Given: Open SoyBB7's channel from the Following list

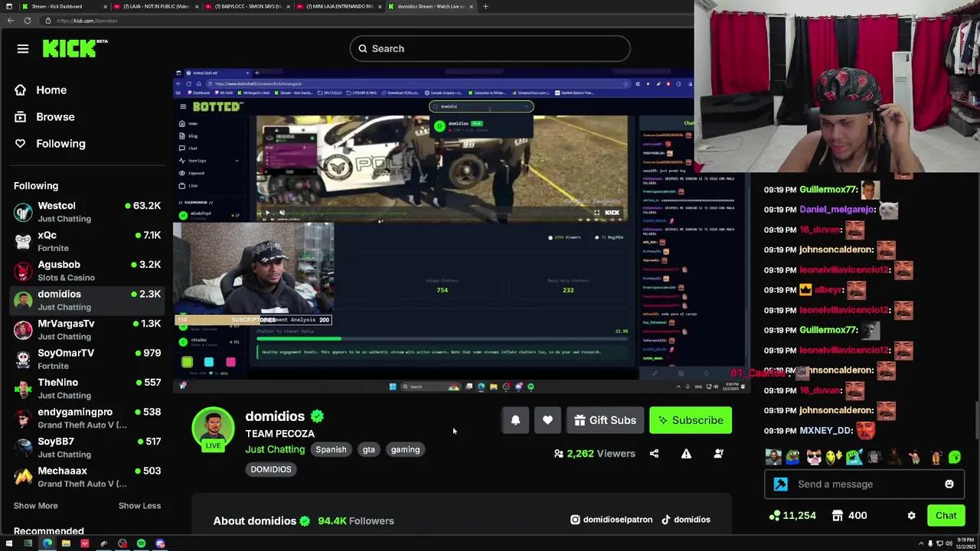Looking at the screenshot, I should (87, 448).
